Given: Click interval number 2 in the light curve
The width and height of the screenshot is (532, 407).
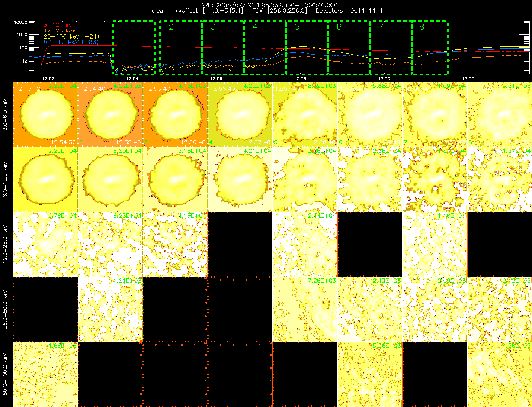Looking at the screenshot, I should point(171,28).
